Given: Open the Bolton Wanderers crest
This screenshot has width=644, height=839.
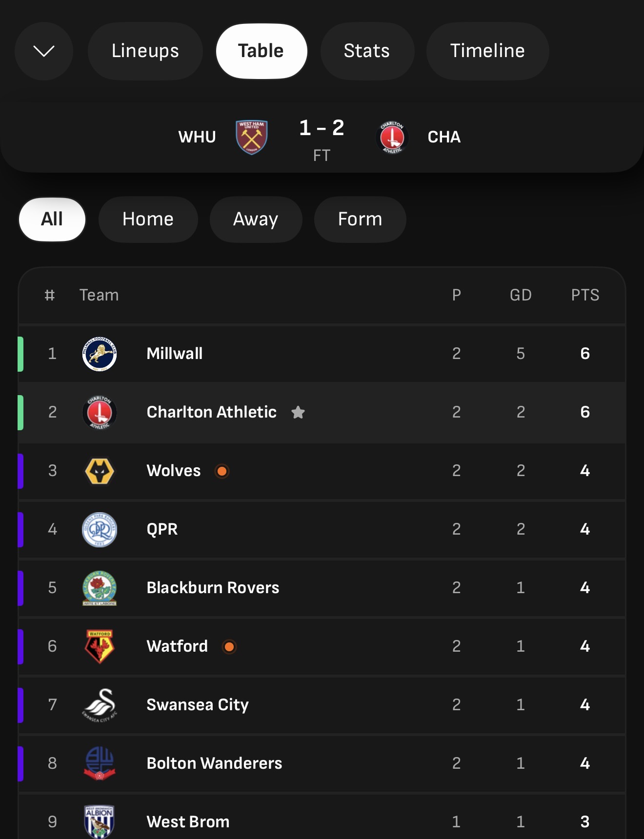Looking at the screenshot, I should 100,763.
